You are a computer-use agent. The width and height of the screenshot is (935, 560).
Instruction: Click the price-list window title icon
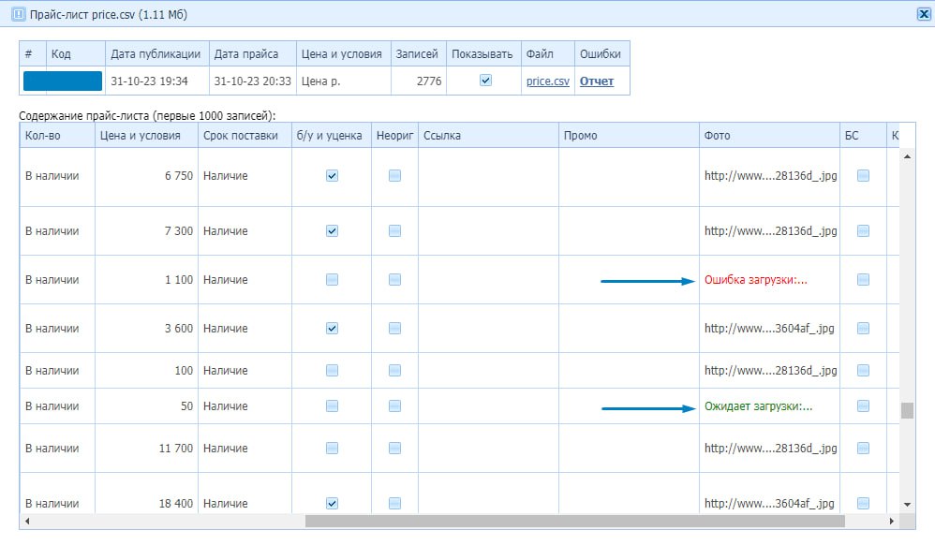point(18,14)
